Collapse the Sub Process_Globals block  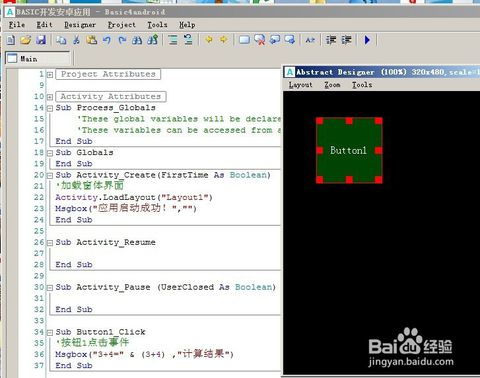50,108
